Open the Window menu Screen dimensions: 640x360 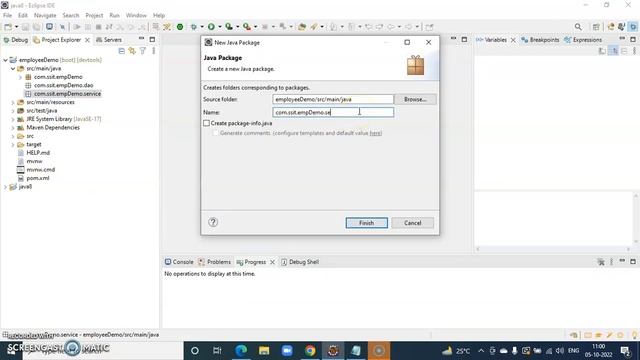click(x=136, y=16)
